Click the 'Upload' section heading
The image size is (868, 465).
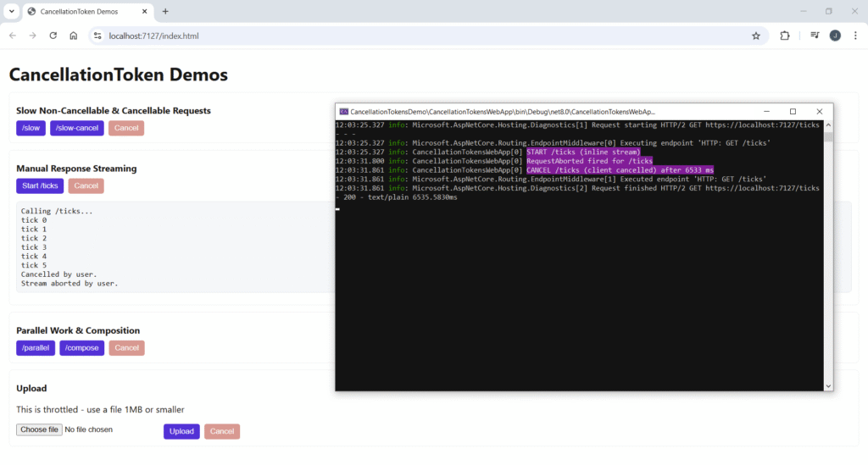(31, 388)
